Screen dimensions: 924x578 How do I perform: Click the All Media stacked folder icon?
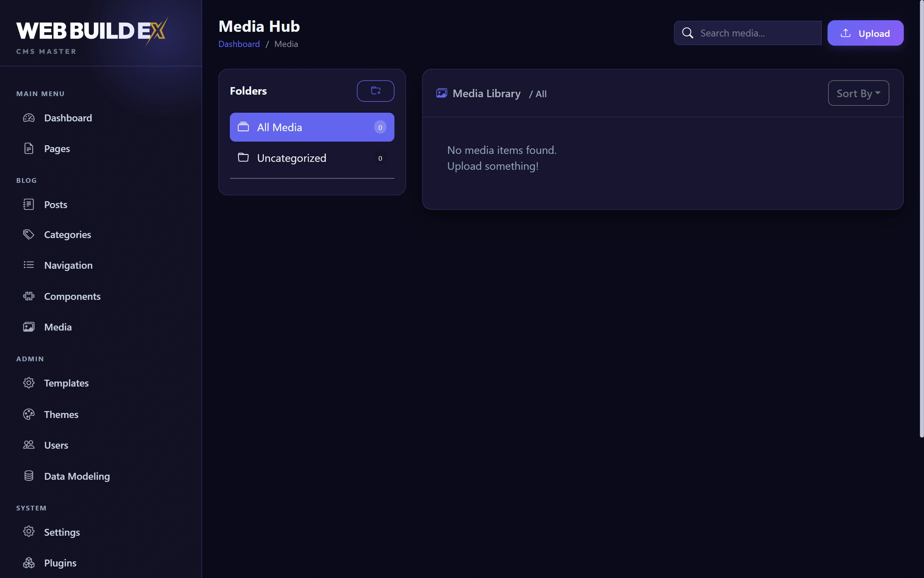(x=243, y=126)
